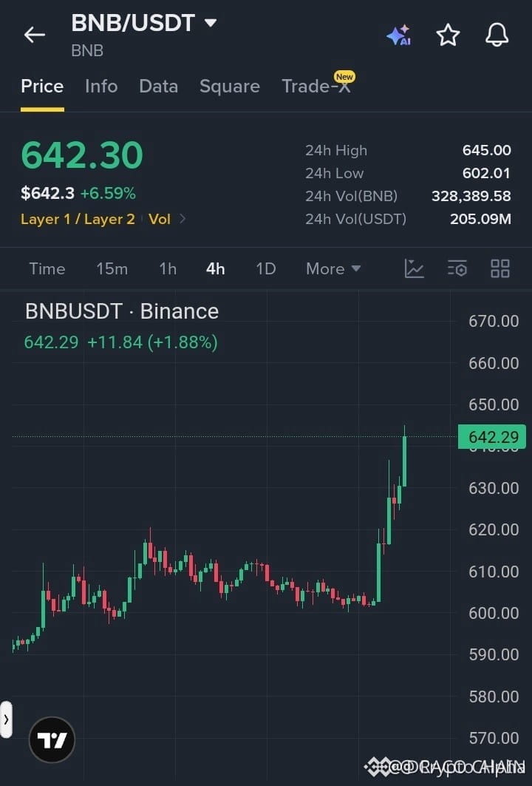Expand Layer 1 / Layer 2 tags chevron

click(183, 219)
